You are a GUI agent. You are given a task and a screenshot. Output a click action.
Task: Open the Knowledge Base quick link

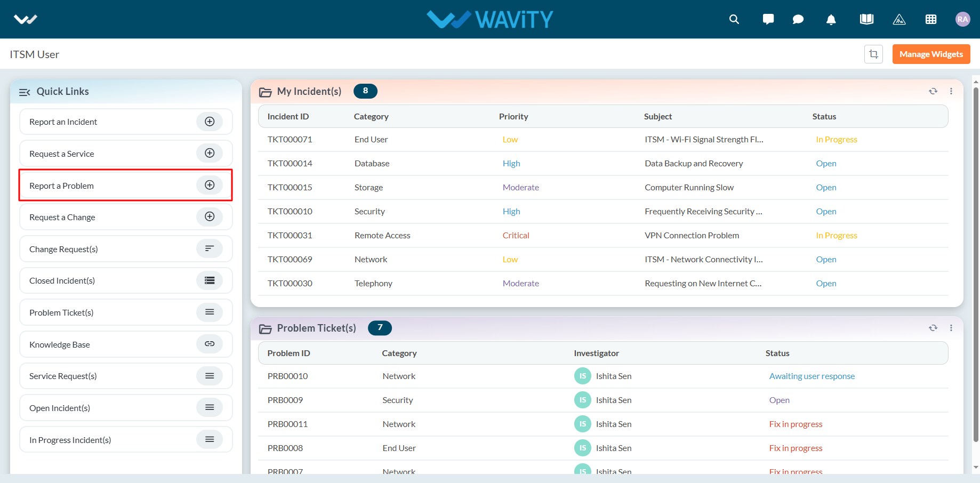click(126, 344)
